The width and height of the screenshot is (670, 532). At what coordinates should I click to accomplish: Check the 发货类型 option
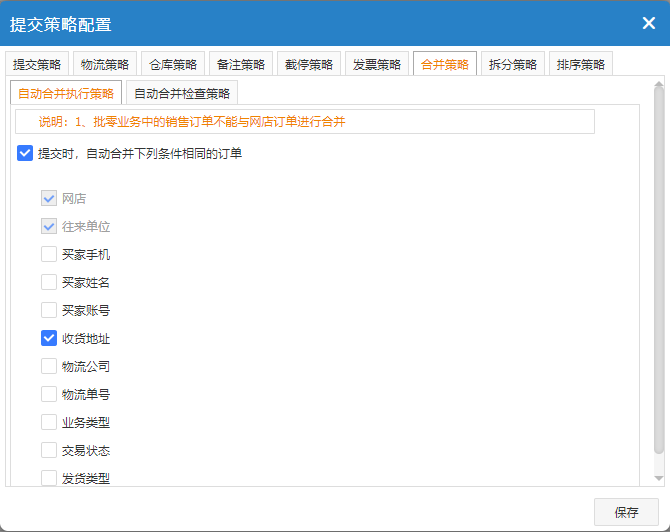point(49,478)
